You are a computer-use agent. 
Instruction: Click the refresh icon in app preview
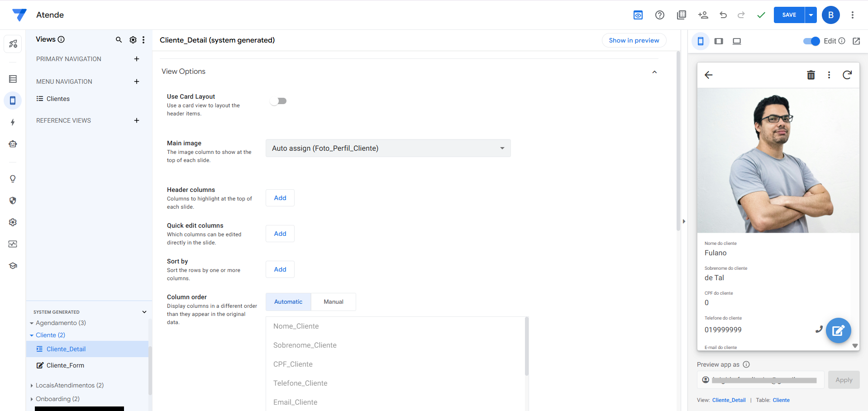pos(847,75)
